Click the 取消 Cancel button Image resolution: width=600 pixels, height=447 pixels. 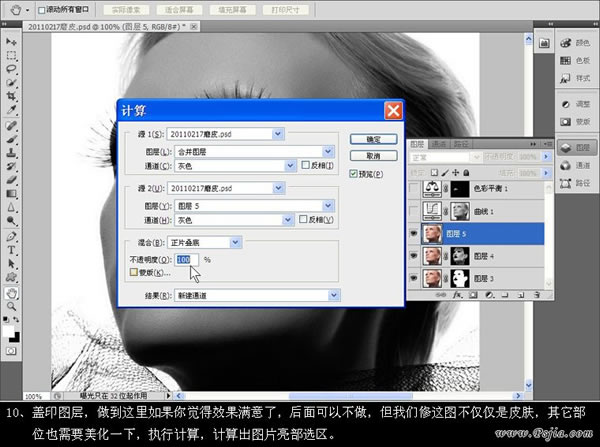tap(373, 156)
